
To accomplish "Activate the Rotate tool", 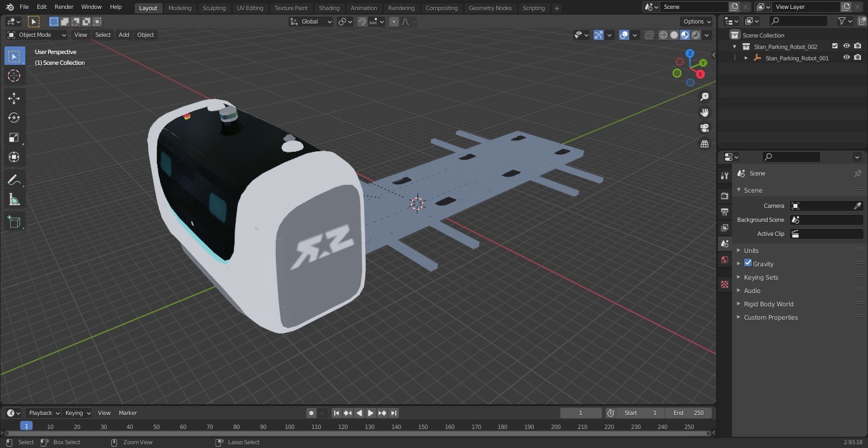I will click(14, 118).
